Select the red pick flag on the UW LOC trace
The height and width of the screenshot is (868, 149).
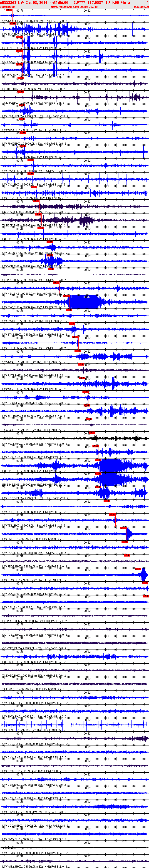click(145, 583)
